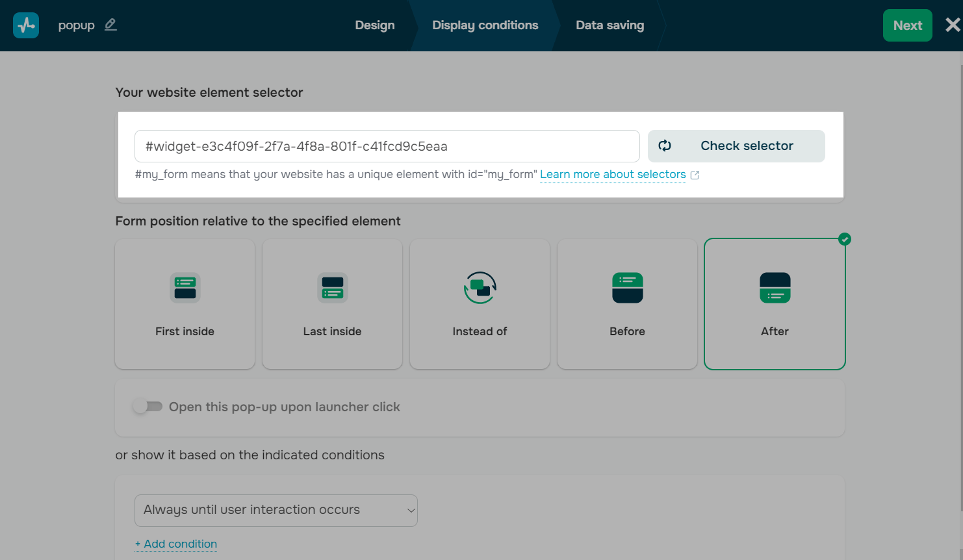
Task: Select the After position label
Action: click(775, 331)
